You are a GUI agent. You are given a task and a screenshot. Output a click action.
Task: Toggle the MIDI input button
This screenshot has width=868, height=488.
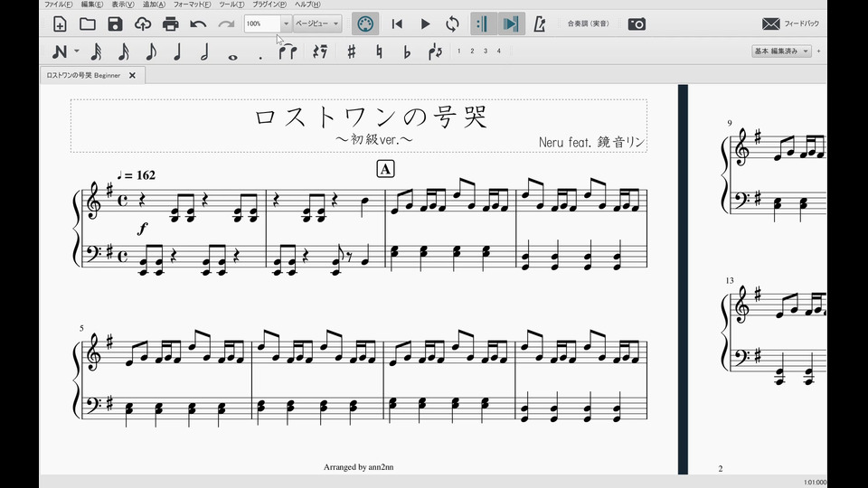[365, 24]
